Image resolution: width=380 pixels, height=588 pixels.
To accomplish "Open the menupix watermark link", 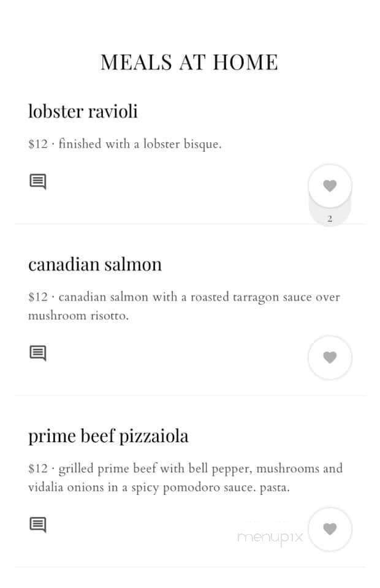I will coord(270,536).
